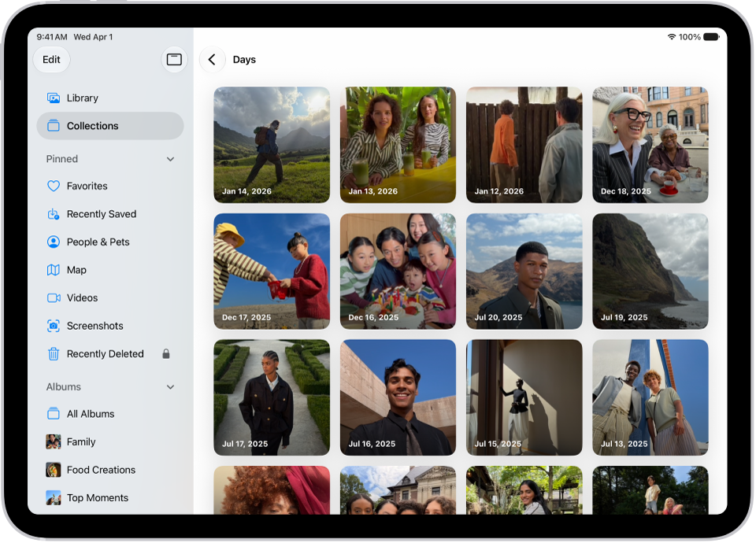Open the Family album
Screen dimensions: 756x543
tap(110, 441)
